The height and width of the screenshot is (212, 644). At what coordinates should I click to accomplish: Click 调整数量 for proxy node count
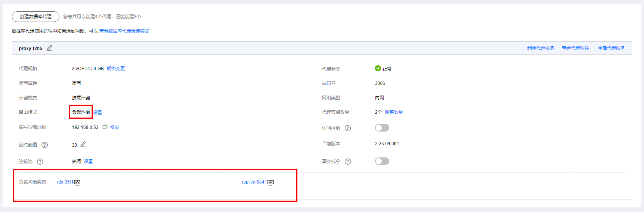point(394,112)
